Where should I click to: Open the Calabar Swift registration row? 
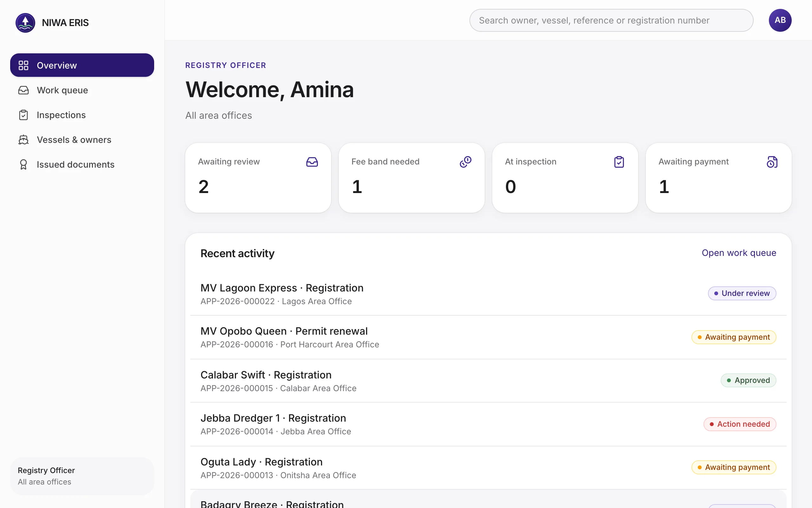click(x=488, y=381)
